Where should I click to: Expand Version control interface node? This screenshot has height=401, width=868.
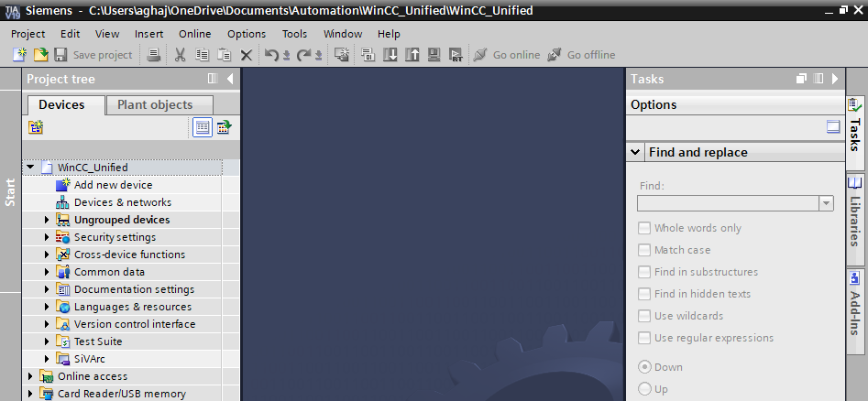(47, 324)
